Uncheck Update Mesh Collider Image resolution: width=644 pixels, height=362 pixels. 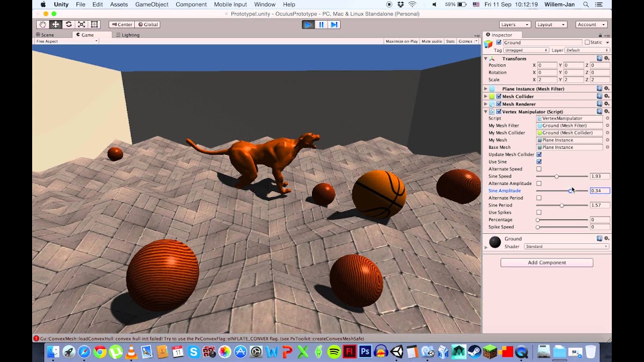coord(539,154)
